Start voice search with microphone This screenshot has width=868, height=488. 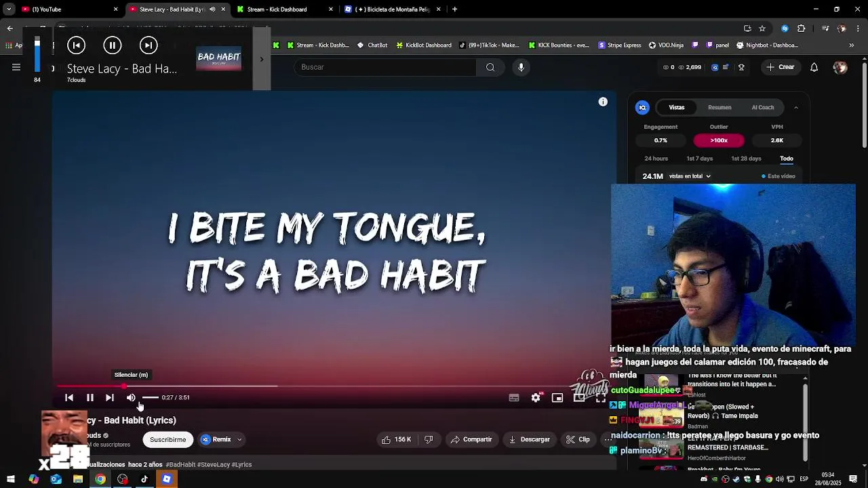pyautogui.click(x=521, y=67)
